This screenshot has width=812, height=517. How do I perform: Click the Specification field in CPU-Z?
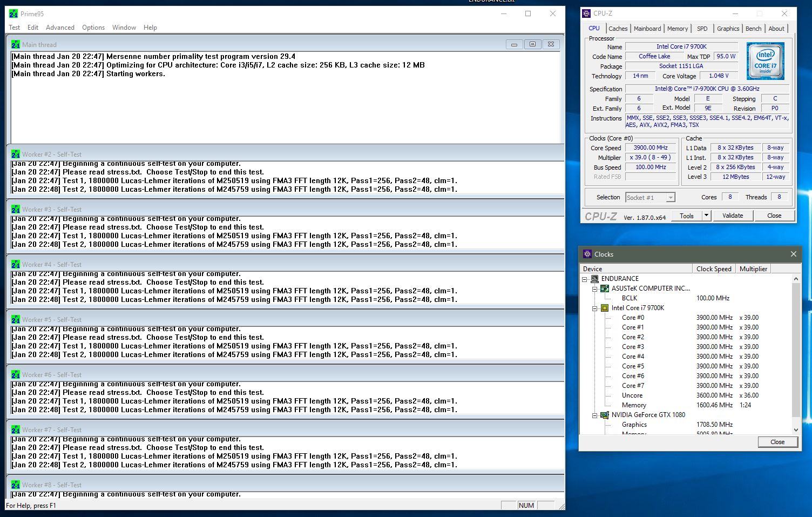707,89
